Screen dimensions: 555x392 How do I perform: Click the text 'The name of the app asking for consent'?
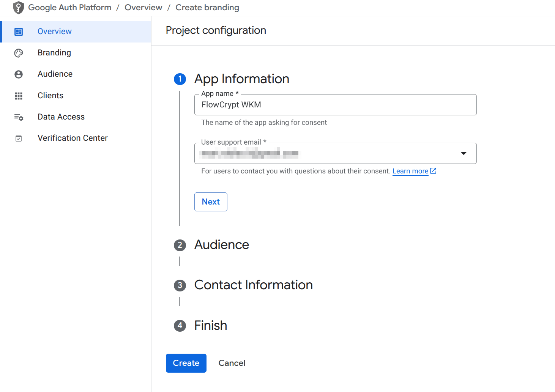pos(264,123)
